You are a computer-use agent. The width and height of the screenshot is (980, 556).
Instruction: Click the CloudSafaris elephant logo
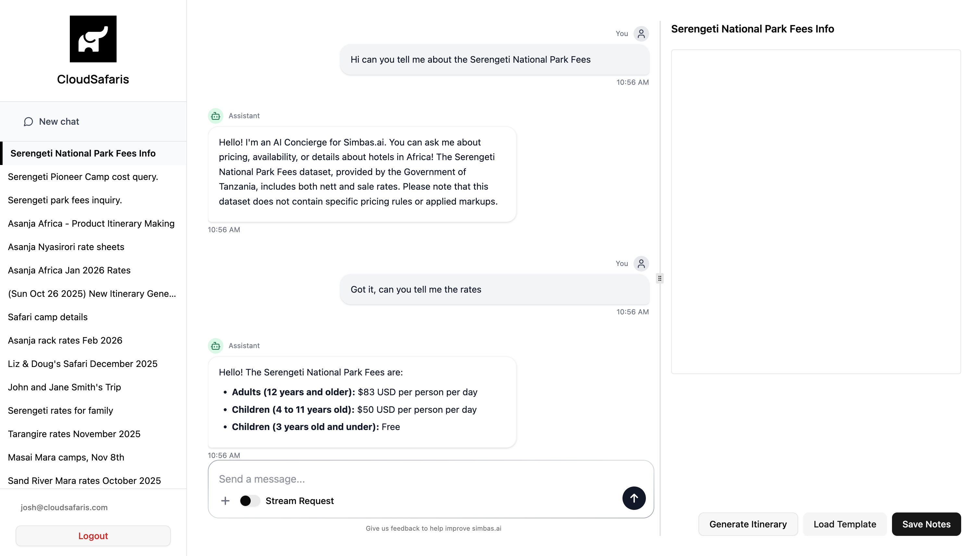pyautogui.click(x=93, y=39)
